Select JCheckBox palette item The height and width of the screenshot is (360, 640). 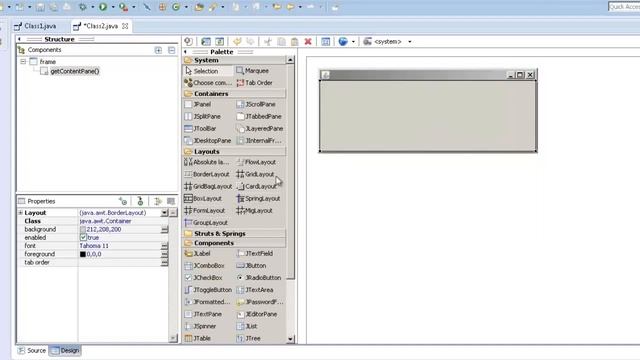(203, 278)
